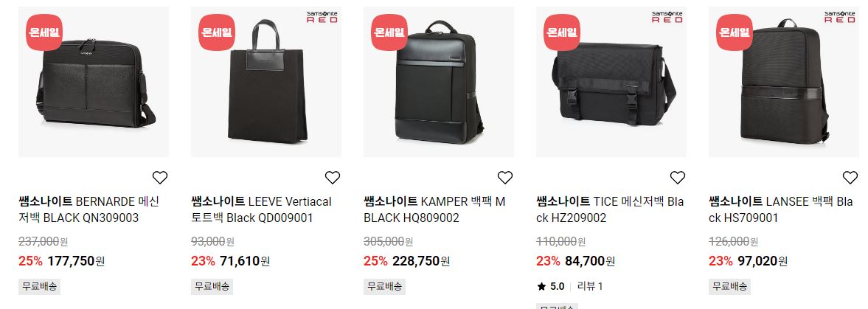This screenshot has height=309, width=868.
Task: View KAMPER backpack M product photo
Action: [439, 81]
